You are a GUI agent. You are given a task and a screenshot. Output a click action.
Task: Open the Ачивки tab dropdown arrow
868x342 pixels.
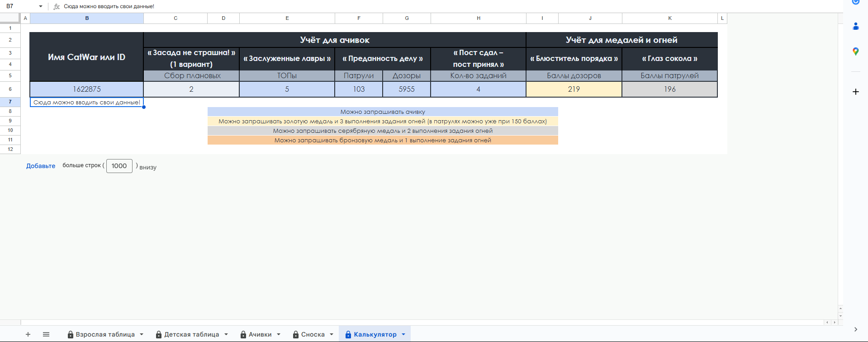click(x=279, y=334)
